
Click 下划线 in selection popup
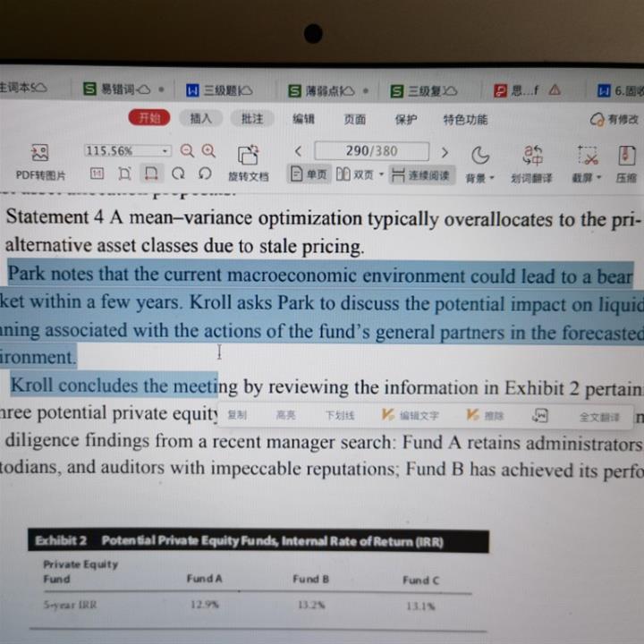(340, 415)
